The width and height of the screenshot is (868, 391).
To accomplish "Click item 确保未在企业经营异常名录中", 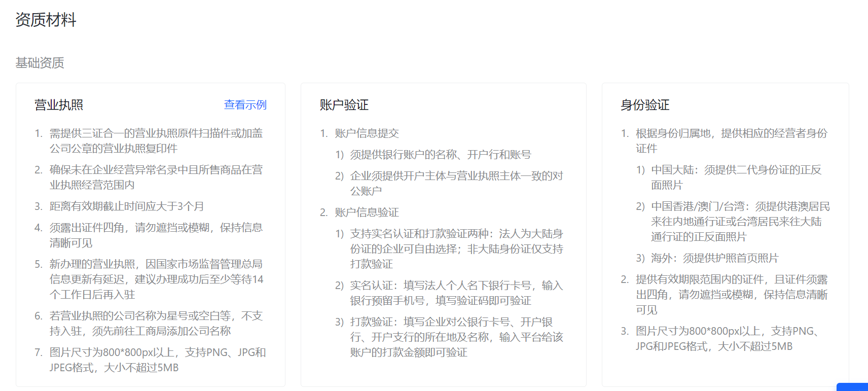I will point(156,177).
